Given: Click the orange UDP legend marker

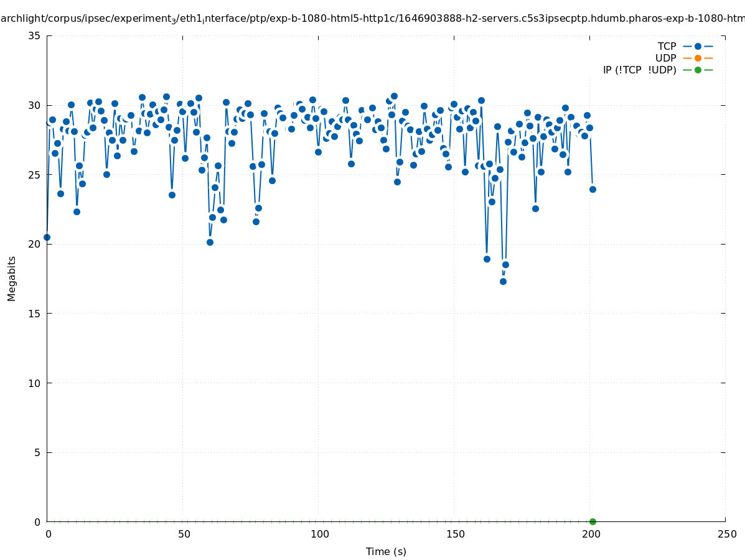Looking at the screenshot, I should (698, 58).
